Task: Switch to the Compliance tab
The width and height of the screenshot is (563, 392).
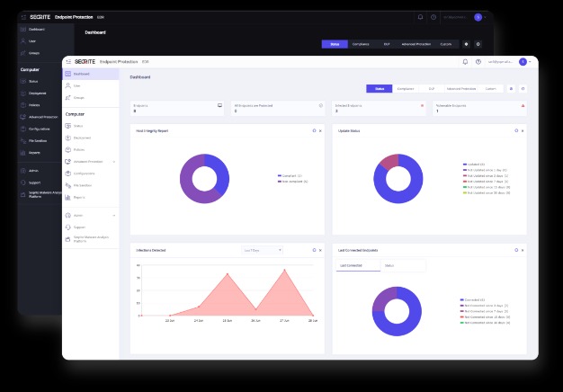Action: click(x=407, y=89)
